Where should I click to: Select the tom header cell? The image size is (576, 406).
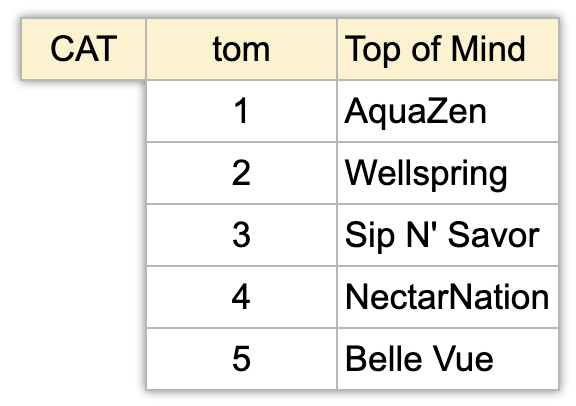pyautogui.click(x=241, y=49)
